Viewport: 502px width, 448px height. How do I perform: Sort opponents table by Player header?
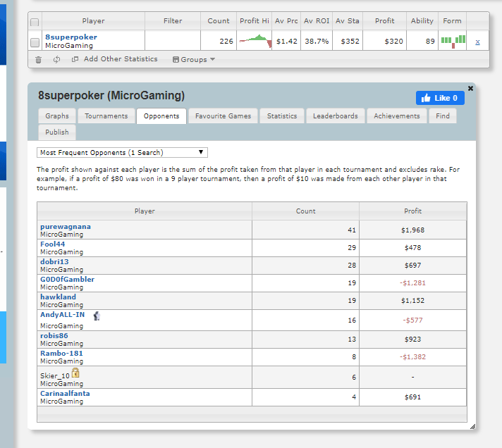pos(145,211)
